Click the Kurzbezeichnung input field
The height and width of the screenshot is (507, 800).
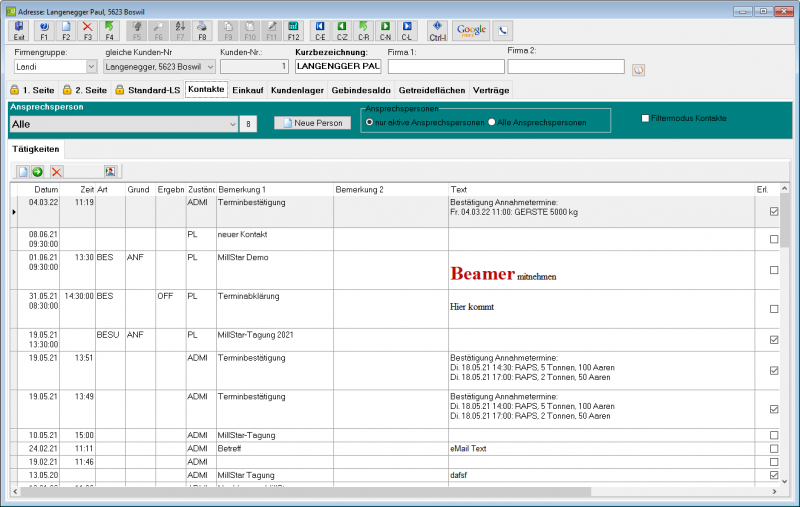click(338, 66)
